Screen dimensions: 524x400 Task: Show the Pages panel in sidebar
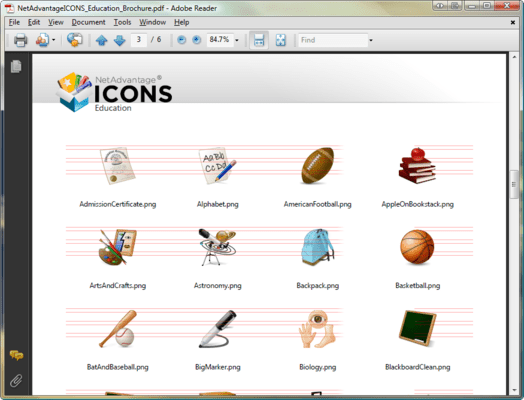[16, 66]
